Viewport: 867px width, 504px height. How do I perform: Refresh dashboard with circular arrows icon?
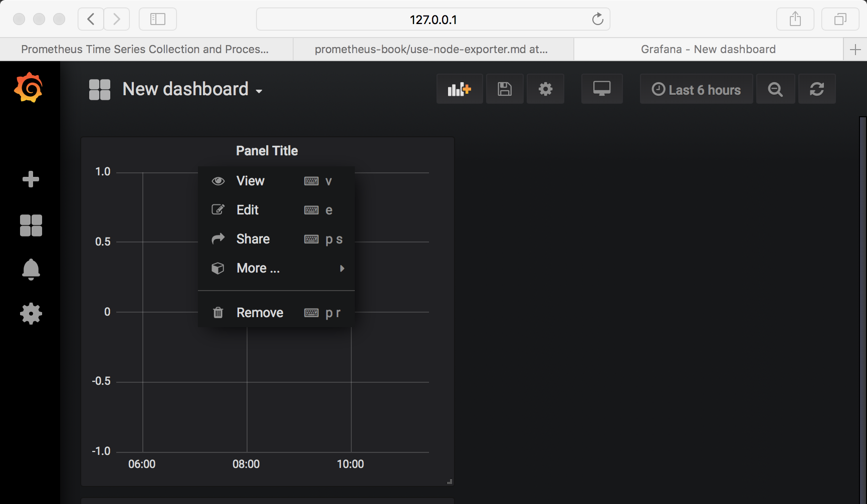[817, 89]
